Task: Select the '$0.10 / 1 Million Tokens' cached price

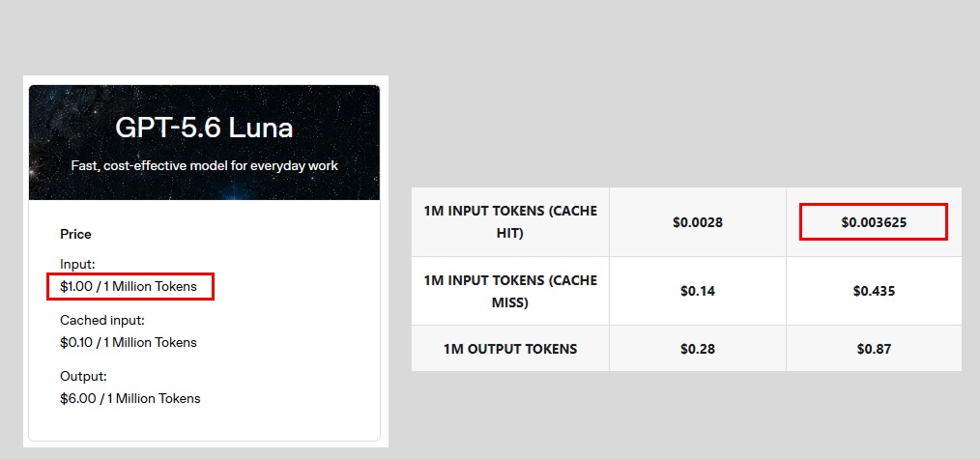Action: (x=129, y=342)
